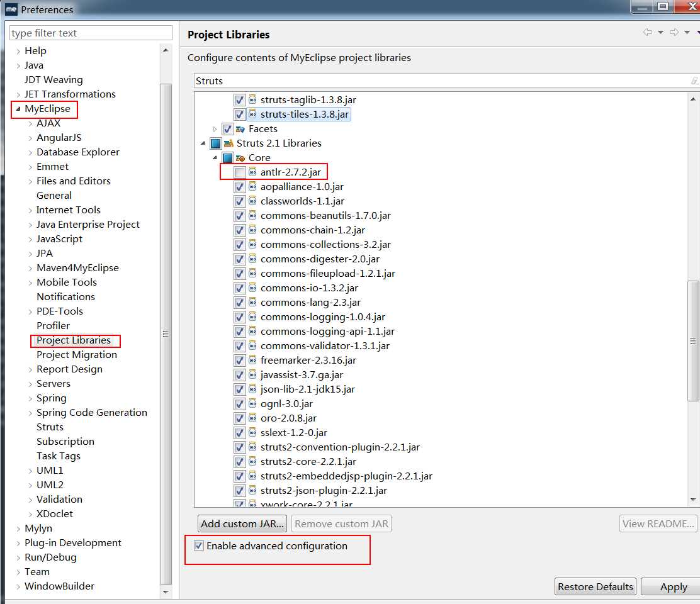Click the MyEclipse 'me' window icon
This screenshot has height=604, width=700.
(x=11, y=9)
